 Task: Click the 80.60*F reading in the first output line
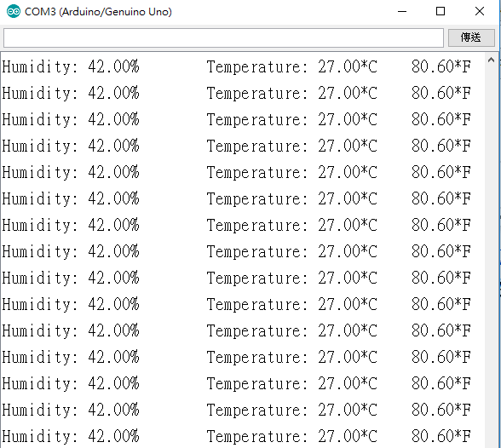[441, 66]
